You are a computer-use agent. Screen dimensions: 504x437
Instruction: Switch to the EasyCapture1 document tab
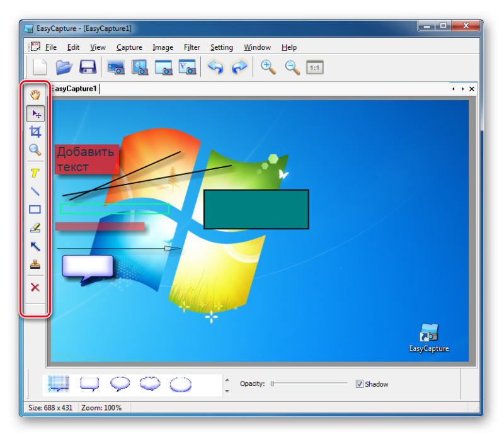point(74,89)
